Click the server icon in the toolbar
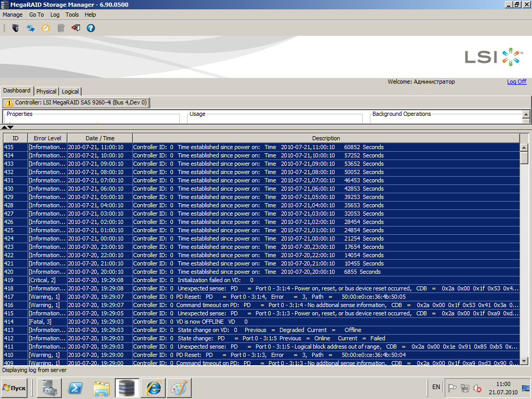The image size is (532, 399). click(16, 28)
